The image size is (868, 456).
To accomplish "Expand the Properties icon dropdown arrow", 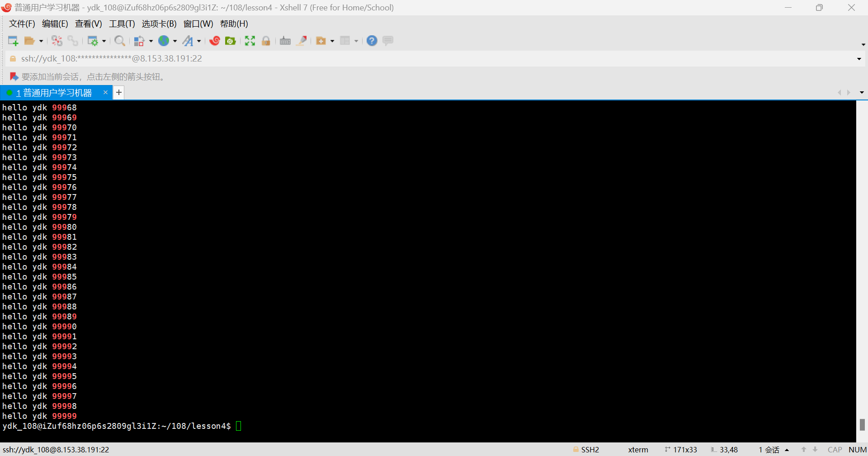I will point(104,41).
